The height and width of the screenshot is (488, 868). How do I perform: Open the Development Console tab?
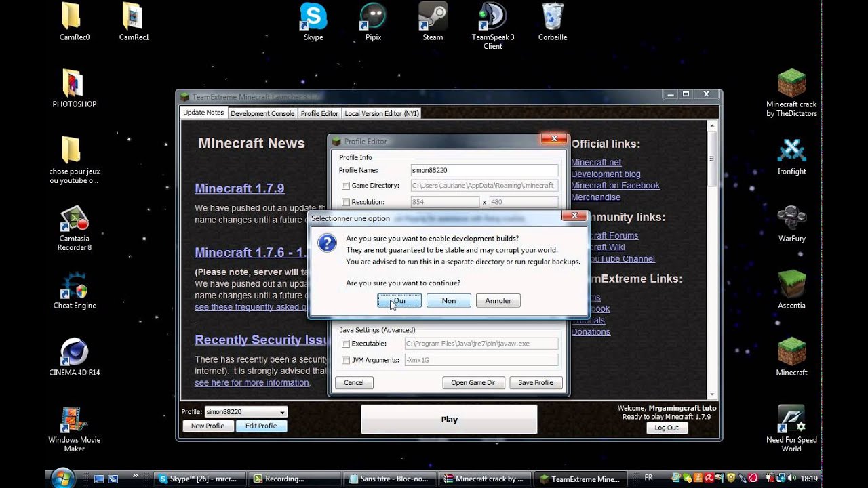(262, 113)
